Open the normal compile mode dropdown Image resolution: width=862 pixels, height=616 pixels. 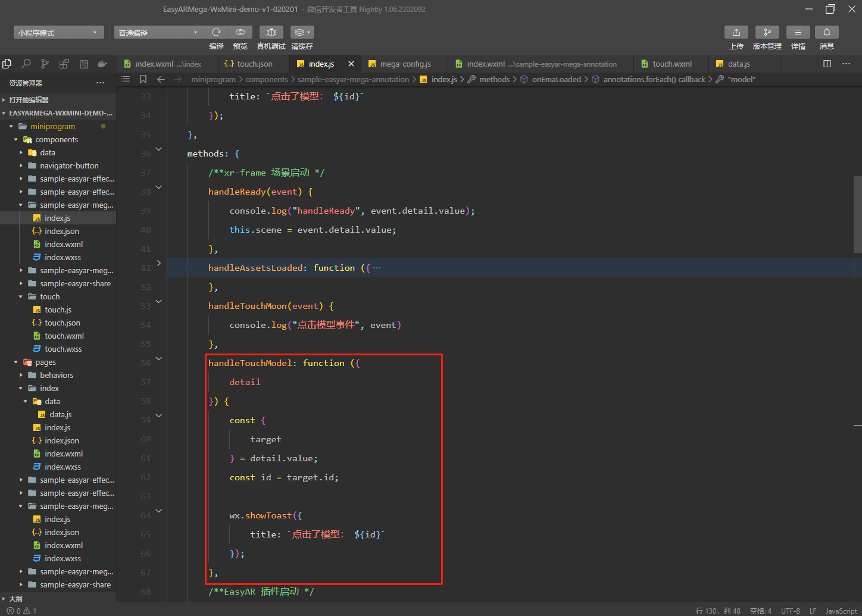click(x=159, y=32)
